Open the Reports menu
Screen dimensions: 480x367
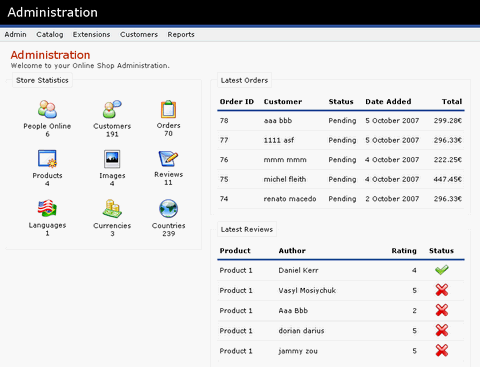[x=181, y=34]
